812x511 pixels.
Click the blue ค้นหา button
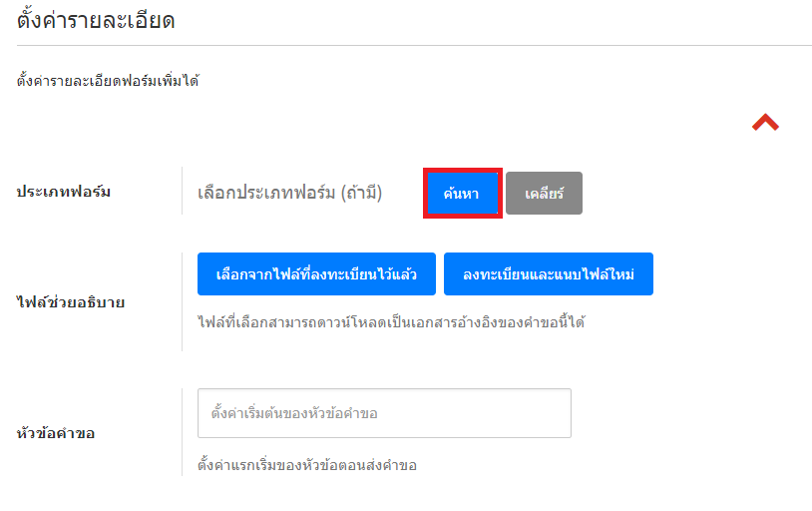tap(462, 194)
